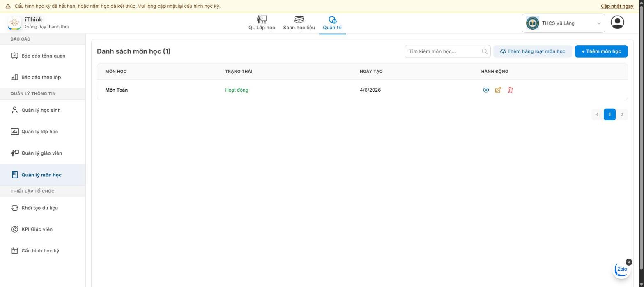Screen dimensions: 644x287
Task: Delete Môn Toán using the trash icon
Action: click(x=510, y=90)
